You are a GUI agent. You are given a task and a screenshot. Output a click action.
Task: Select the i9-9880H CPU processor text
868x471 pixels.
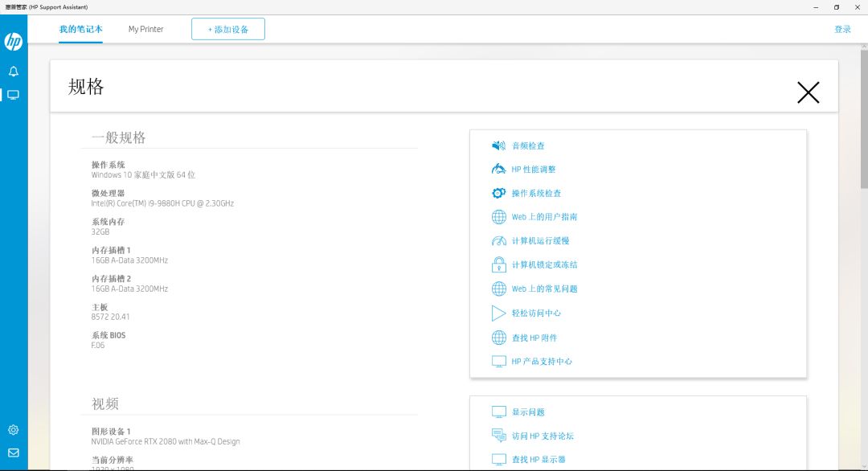(x=162, y=203)
